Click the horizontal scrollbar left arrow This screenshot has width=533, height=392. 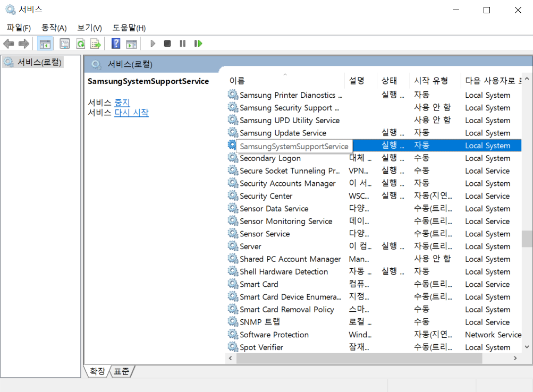[231, 358]
